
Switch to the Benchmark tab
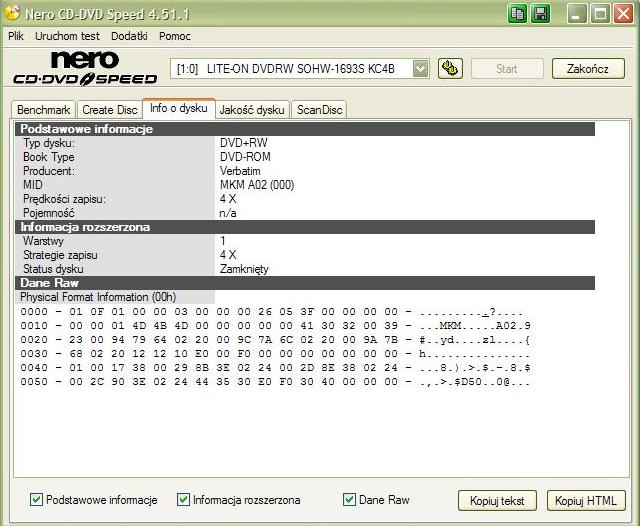click(x=44, y=110)
